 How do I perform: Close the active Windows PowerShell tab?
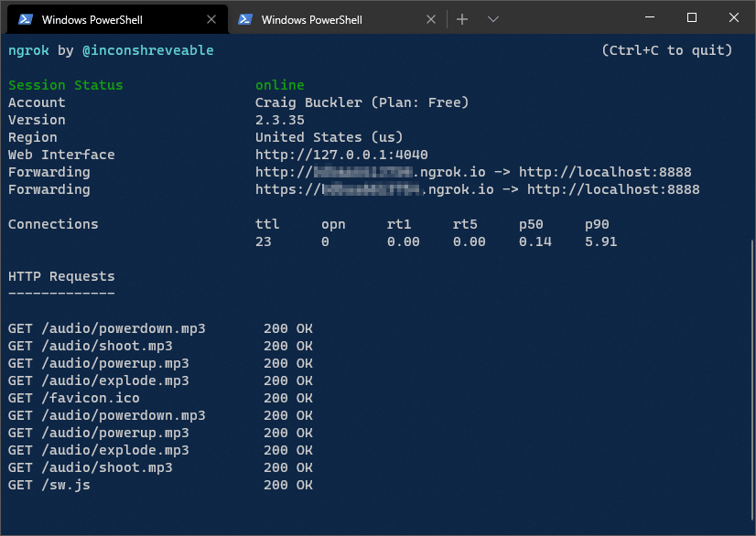(211, 19)
